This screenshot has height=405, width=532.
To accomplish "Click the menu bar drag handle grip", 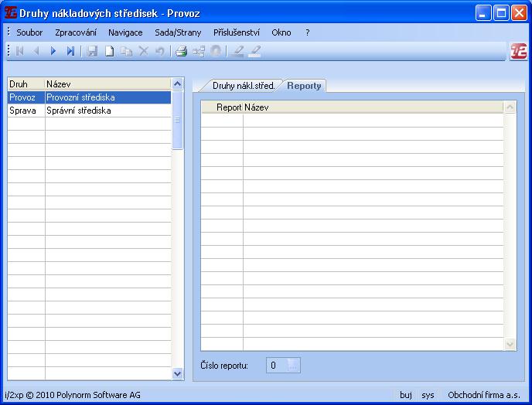I will pos(9,32).
